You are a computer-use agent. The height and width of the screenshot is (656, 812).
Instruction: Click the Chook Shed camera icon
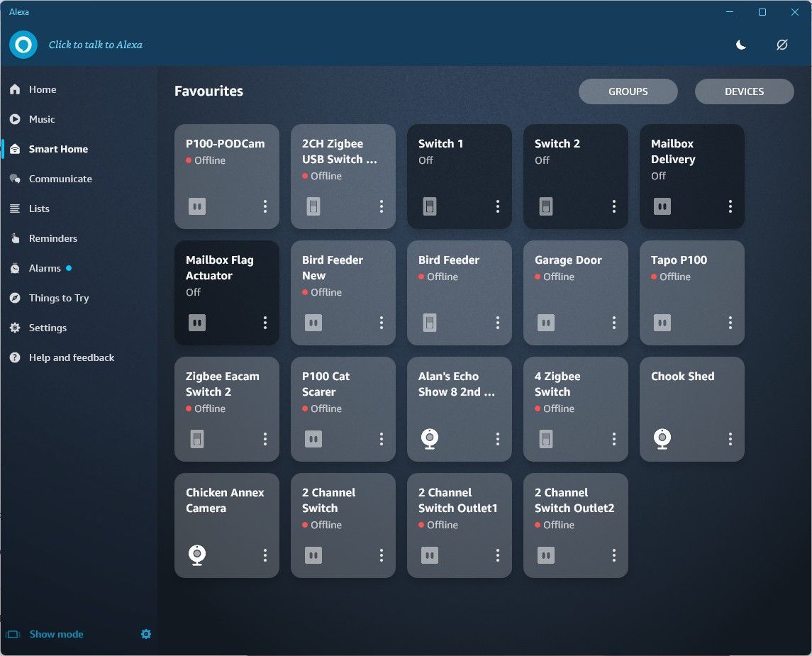[662, 439]
